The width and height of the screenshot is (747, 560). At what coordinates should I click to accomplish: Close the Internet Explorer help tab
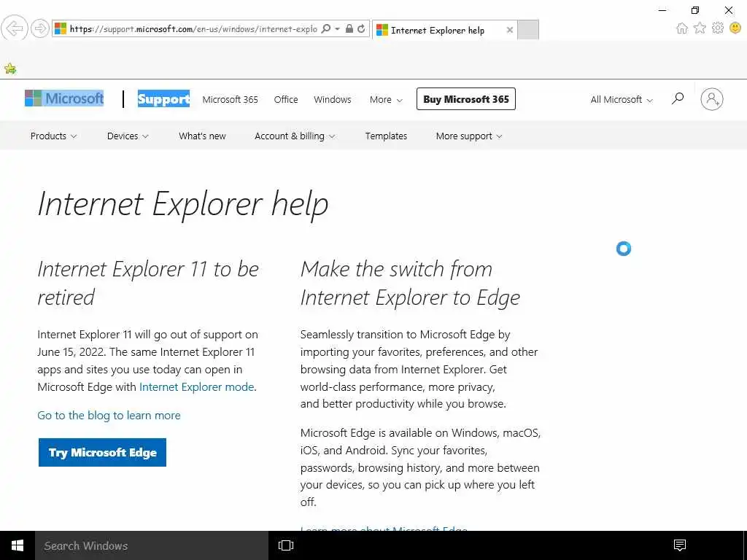click(x=510, y=30)
